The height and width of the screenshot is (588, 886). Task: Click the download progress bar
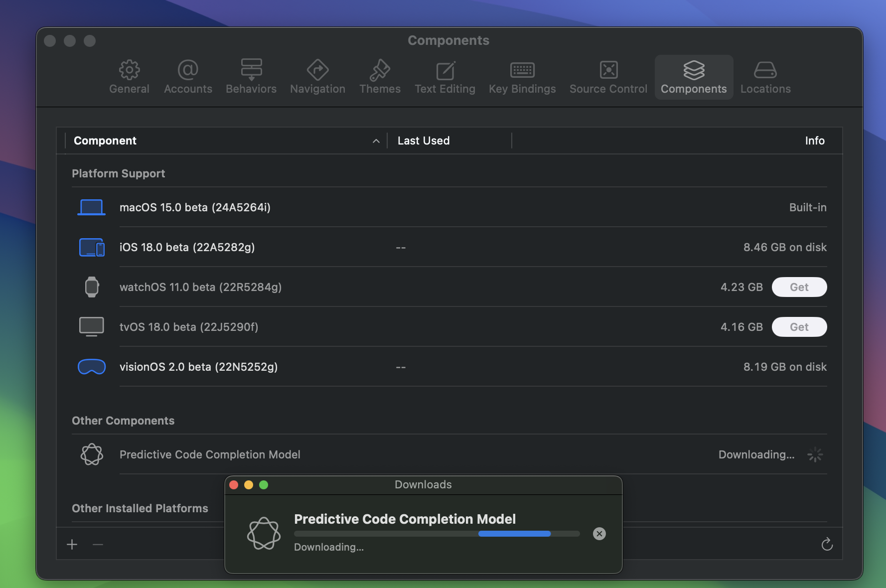[437, 534]
